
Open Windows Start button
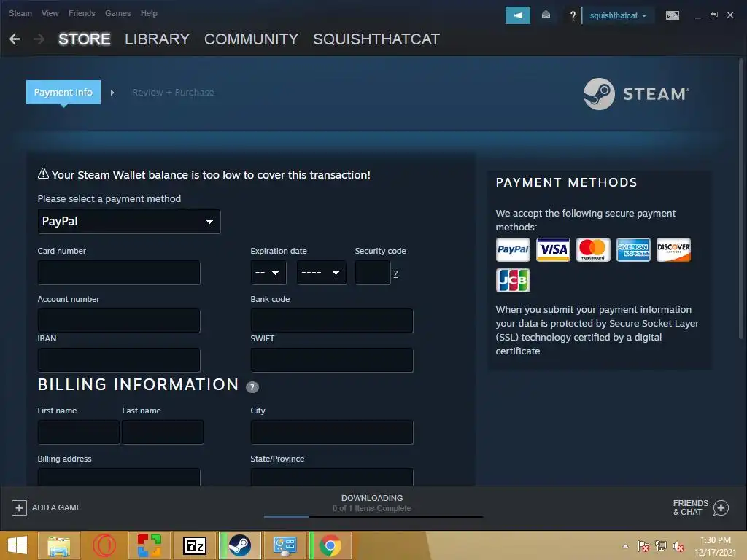(x=18, y=545)
